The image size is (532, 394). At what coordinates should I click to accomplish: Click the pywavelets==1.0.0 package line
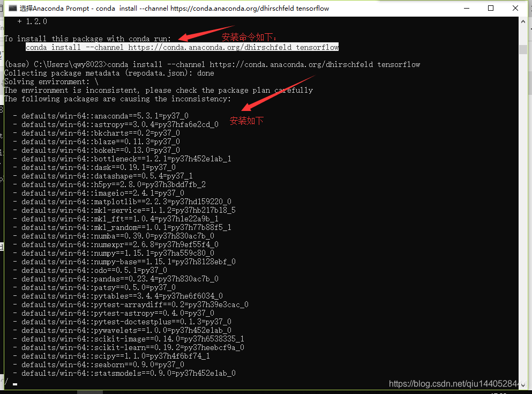(122, 330)
